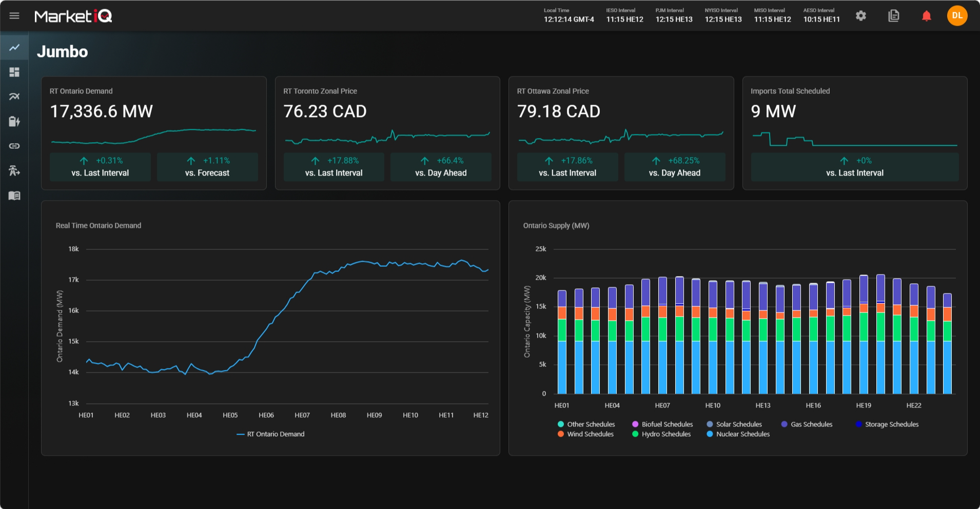Click the chain link sidebar icon

[14, 146]
